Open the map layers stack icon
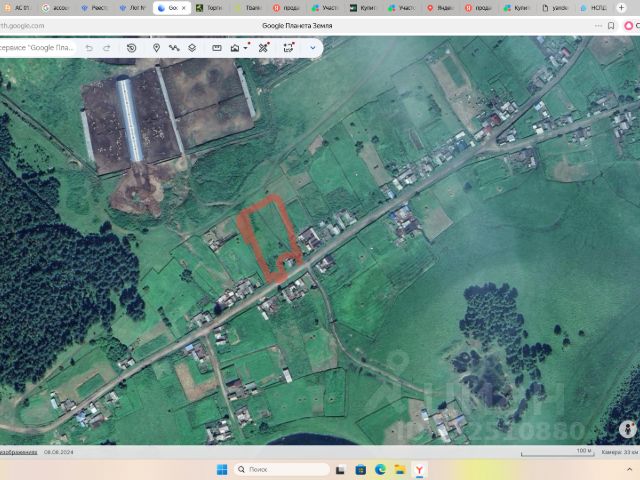640x480 pixels. pyautogui.click(x=192, y=48)
